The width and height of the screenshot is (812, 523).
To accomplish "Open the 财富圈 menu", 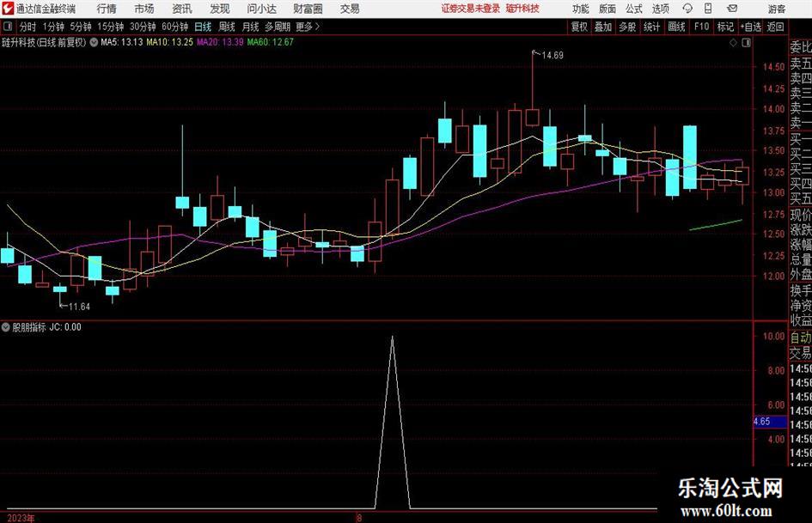I will click(x=308, y=9).
